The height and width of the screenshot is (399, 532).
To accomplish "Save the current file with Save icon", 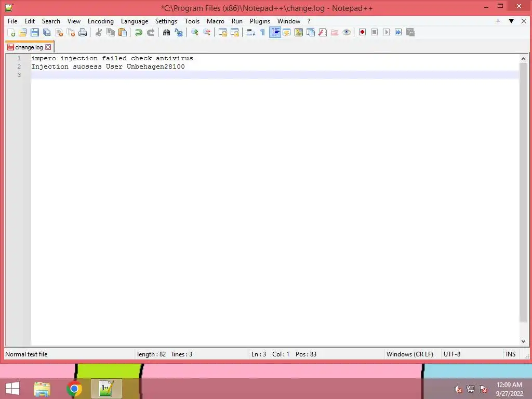I will 35,32.
